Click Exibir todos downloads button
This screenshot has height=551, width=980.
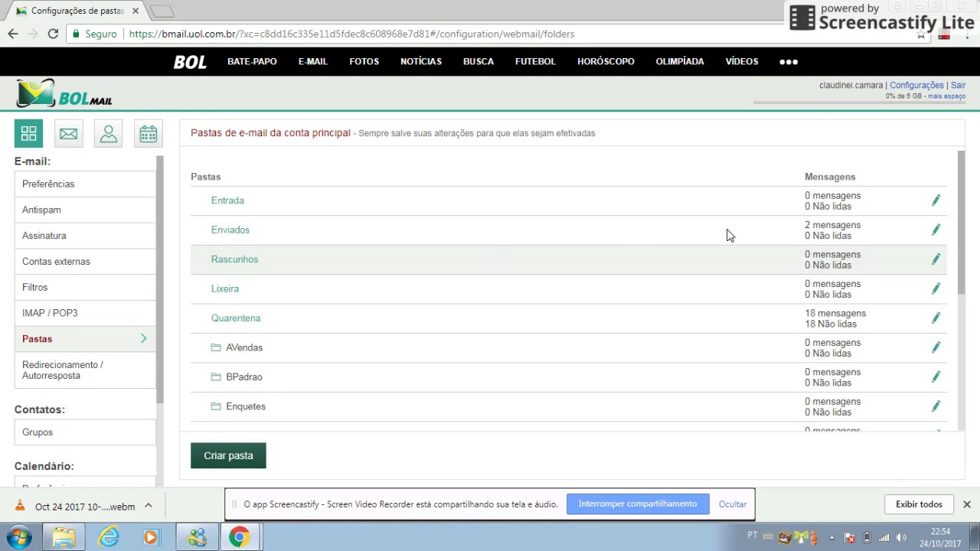coord(919,504)
